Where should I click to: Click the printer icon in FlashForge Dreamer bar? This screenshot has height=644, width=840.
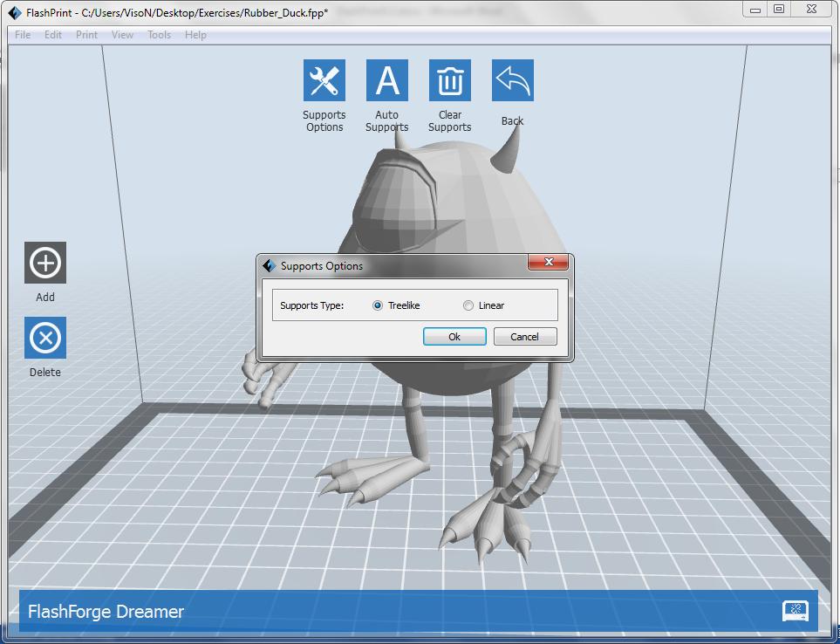[795, 611]
